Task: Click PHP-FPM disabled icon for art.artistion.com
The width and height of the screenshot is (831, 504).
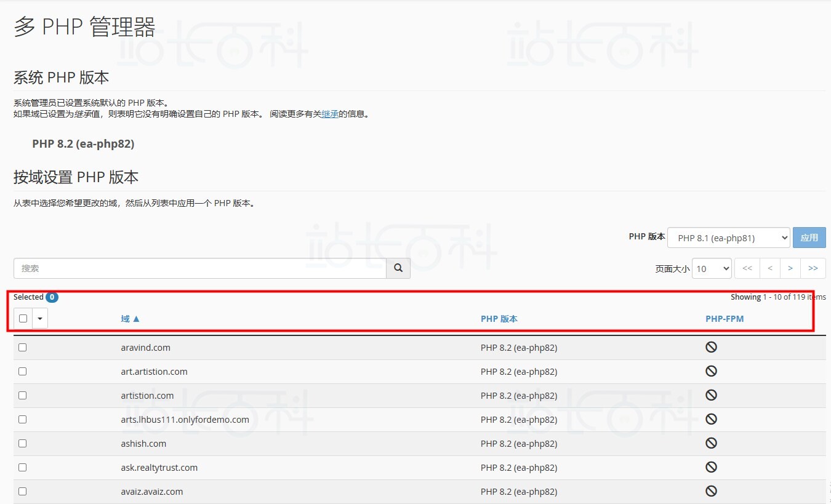Action: pyautogui.click(x=711, y=371)
